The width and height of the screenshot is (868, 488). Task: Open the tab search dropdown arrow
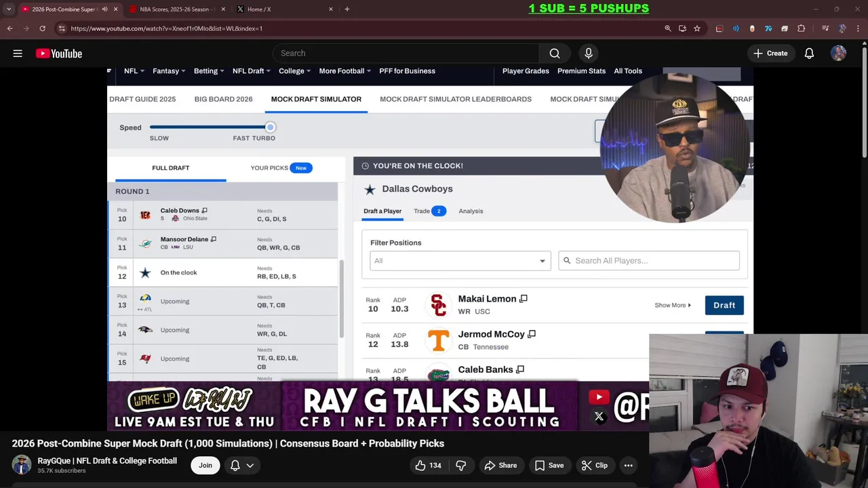[x=9, y=9]
